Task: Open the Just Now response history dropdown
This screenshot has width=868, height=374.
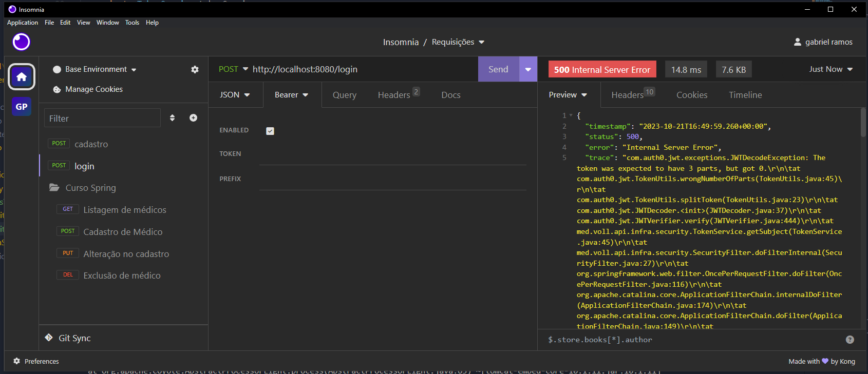Action: point(831,69)
